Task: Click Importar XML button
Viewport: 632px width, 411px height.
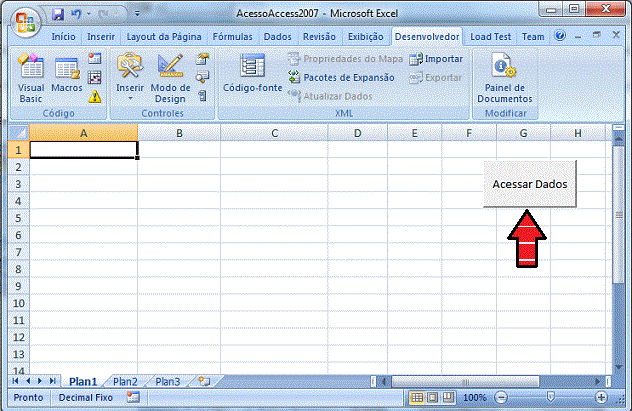Action: point(436,59)
